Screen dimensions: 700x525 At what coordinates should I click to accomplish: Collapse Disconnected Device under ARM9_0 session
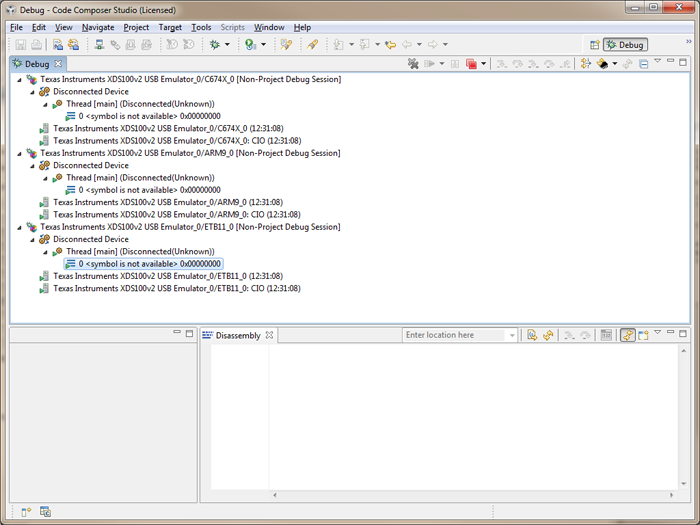[31, 165]
